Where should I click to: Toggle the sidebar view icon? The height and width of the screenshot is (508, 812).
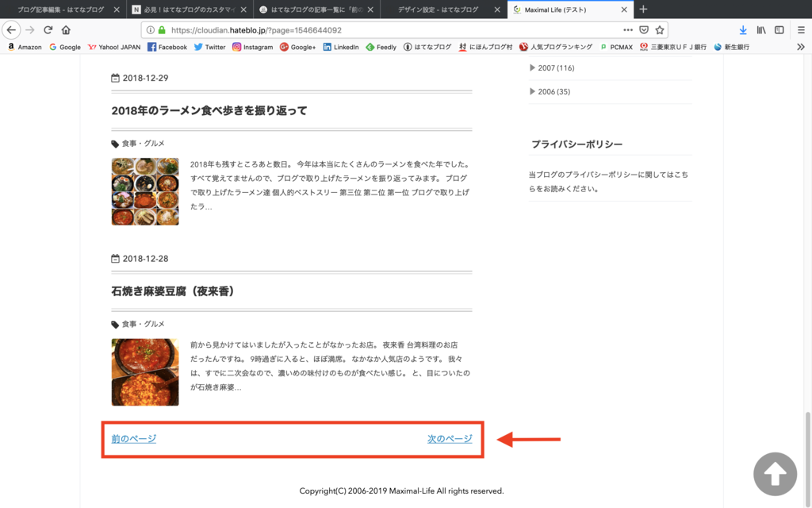(779, 30)
